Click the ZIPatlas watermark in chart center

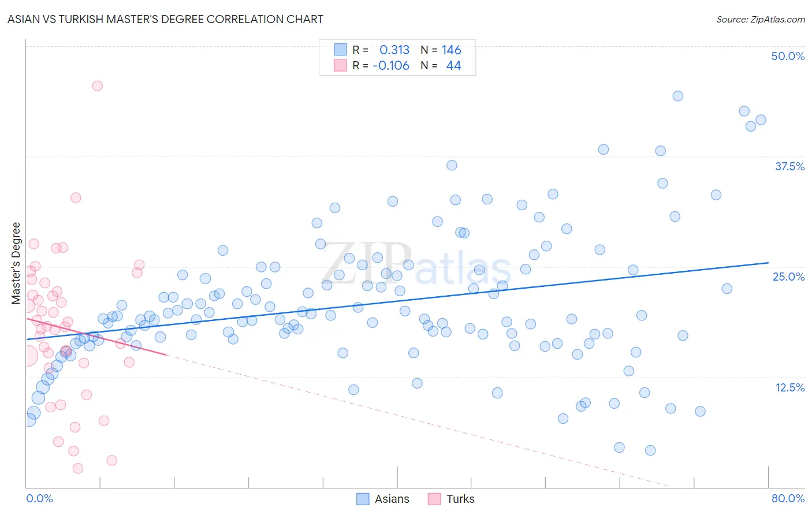coord(416,264)
